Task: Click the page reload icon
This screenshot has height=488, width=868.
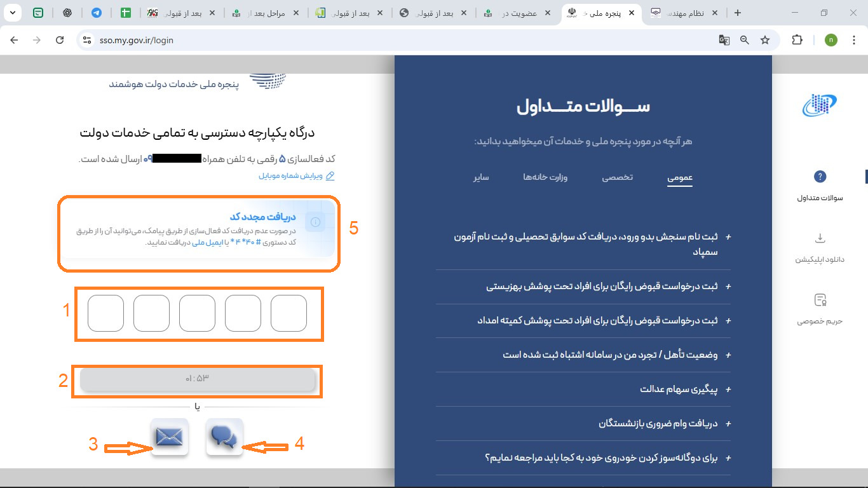Action: pos(60,39)
